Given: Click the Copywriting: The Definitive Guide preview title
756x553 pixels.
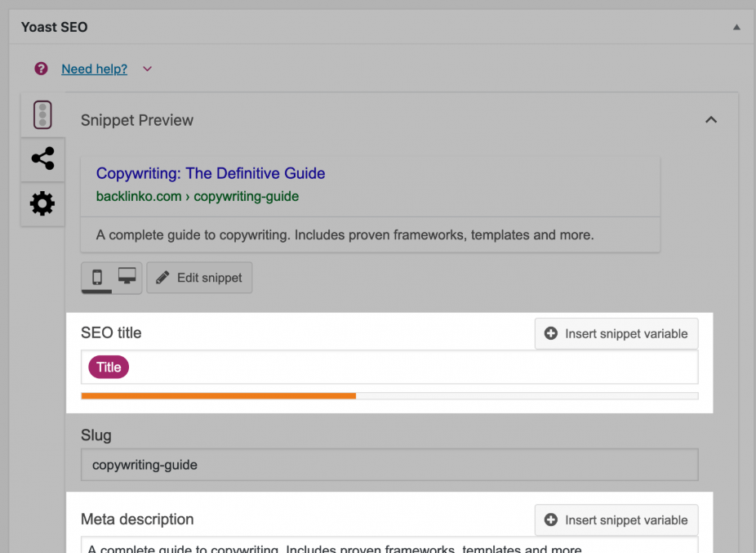Looking at the screenshot, I should [x=211, y=173].
